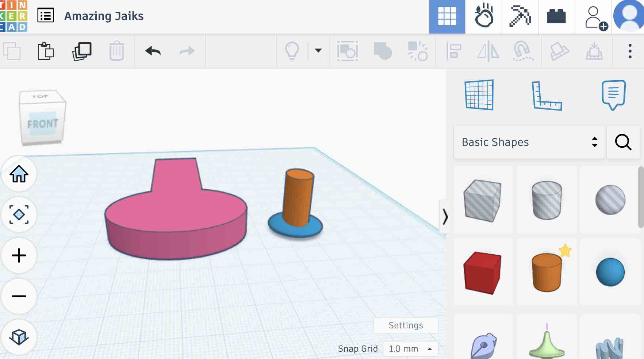Screen dimensions: 644x359
Task: Redo the last undone action
Action: tap(187, 51)
